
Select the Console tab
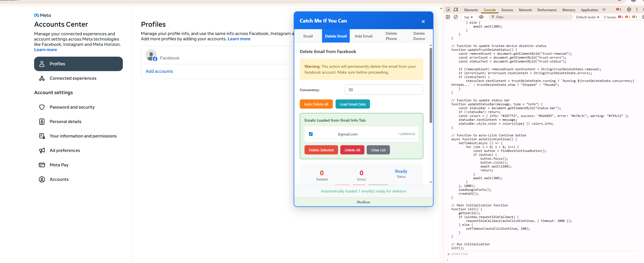pyautogui.click(x=490, y=10)
